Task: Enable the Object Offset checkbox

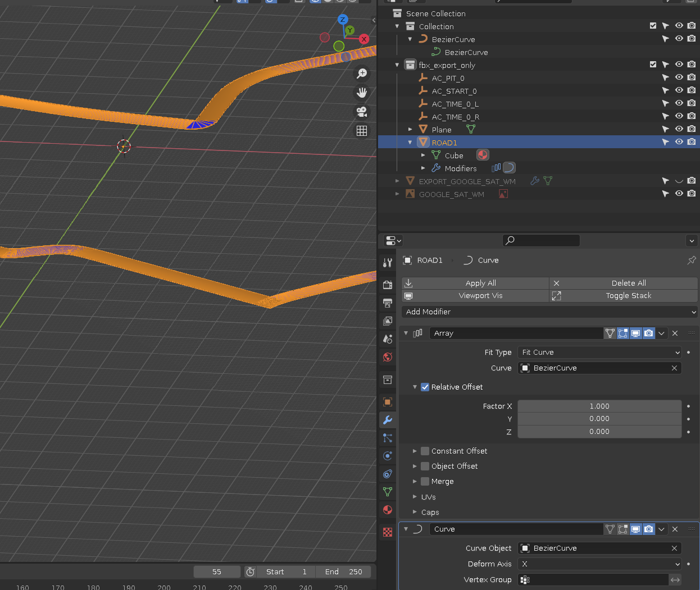Action: point(425,466)
